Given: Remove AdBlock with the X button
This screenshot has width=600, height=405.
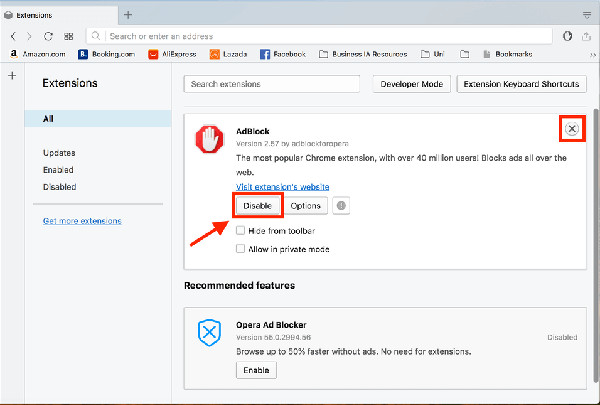Looking at the screenshot, I should tap(572, 129).
